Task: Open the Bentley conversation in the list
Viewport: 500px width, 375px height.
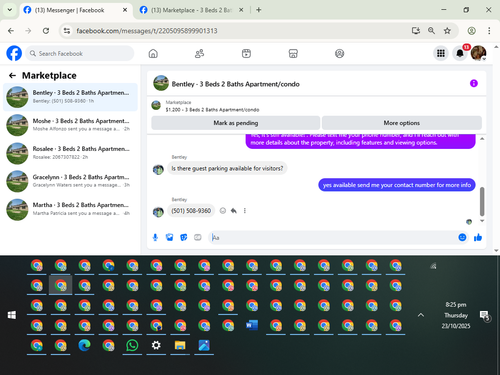Action: 70,97
